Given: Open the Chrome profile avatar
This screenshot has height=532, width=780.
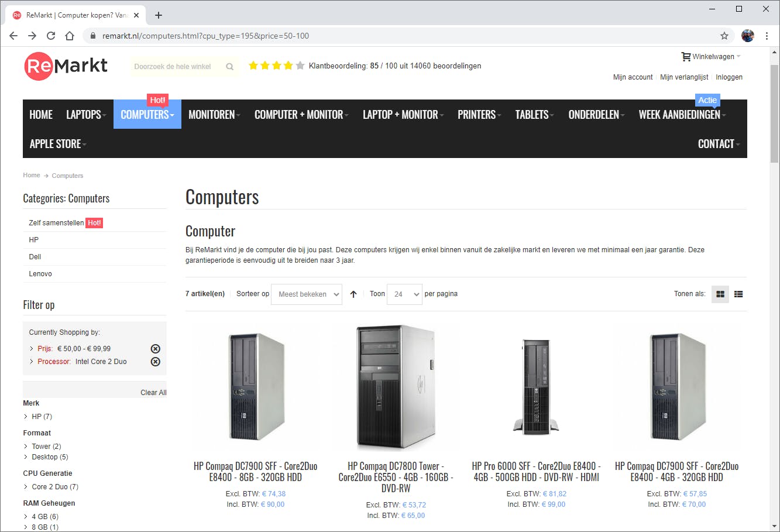Looking at the screenshot, I should click(x=748, y=36).
